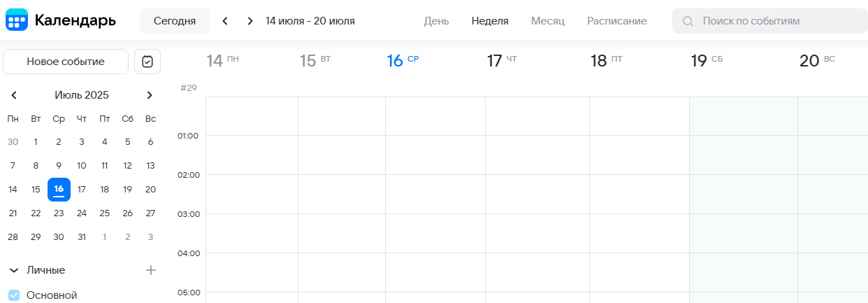Select the Неделя view tab
The image size is (868, 303).
click(490, 21)
